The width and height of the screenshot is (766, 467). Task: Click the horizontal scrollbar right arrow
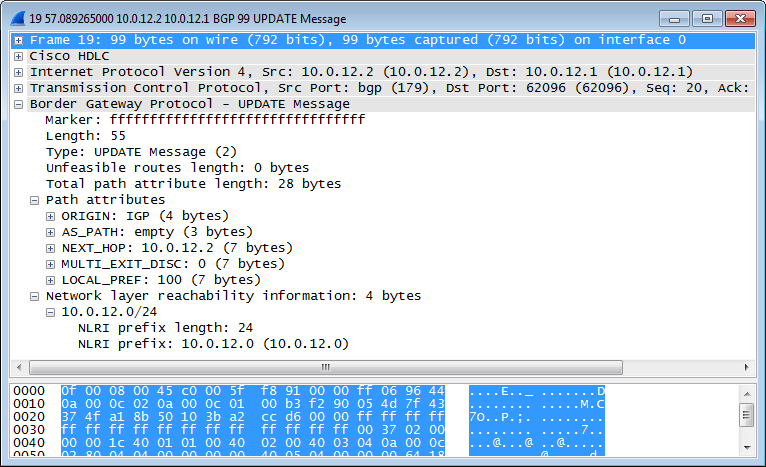pyautogui.click(x=746, y=367)
